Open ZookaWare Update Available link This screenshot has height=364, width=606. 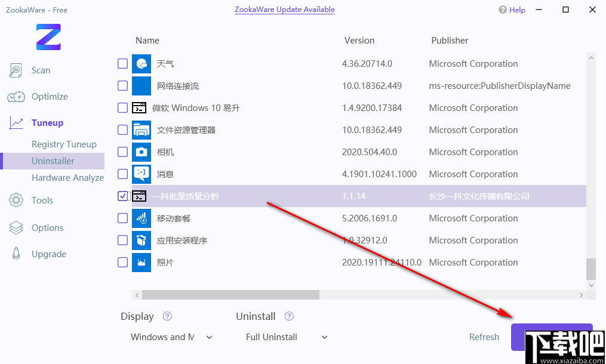point(284,10)
